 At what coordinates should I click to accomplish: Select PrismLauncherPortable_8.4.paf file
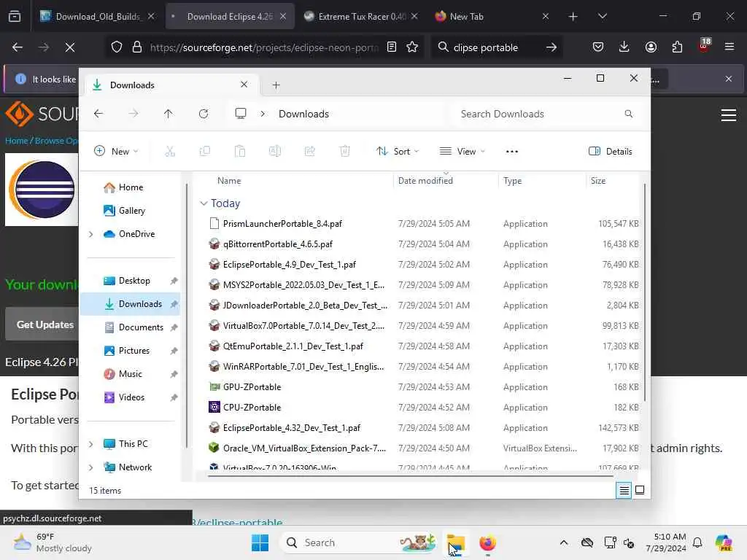[282, 224]
